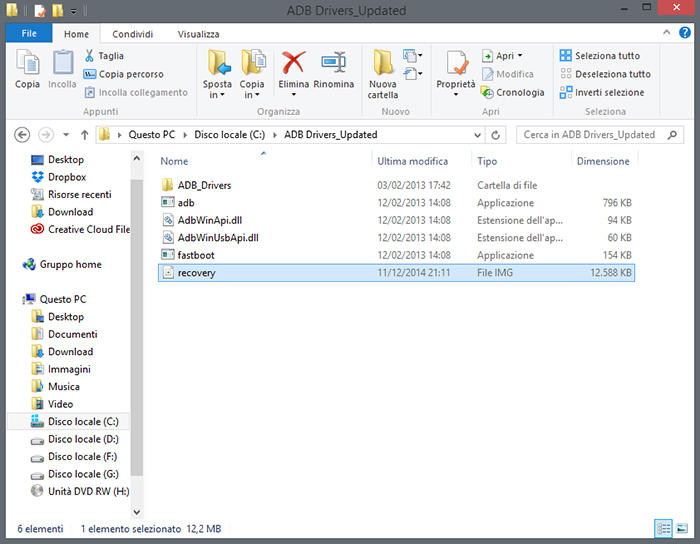Open the blue Help question mark
The width and height of the screenshot is (700, 544).
coord(685,33)
